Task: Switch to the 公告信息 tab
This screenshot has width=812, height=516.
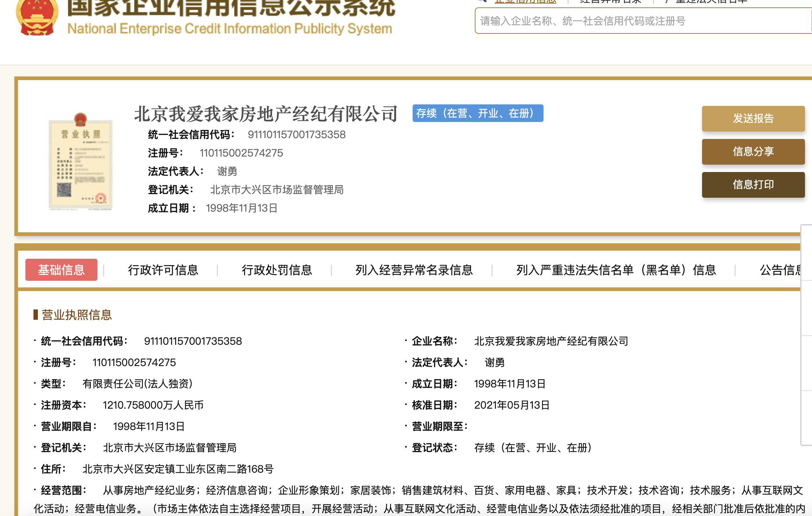Action: pos(780,270)
